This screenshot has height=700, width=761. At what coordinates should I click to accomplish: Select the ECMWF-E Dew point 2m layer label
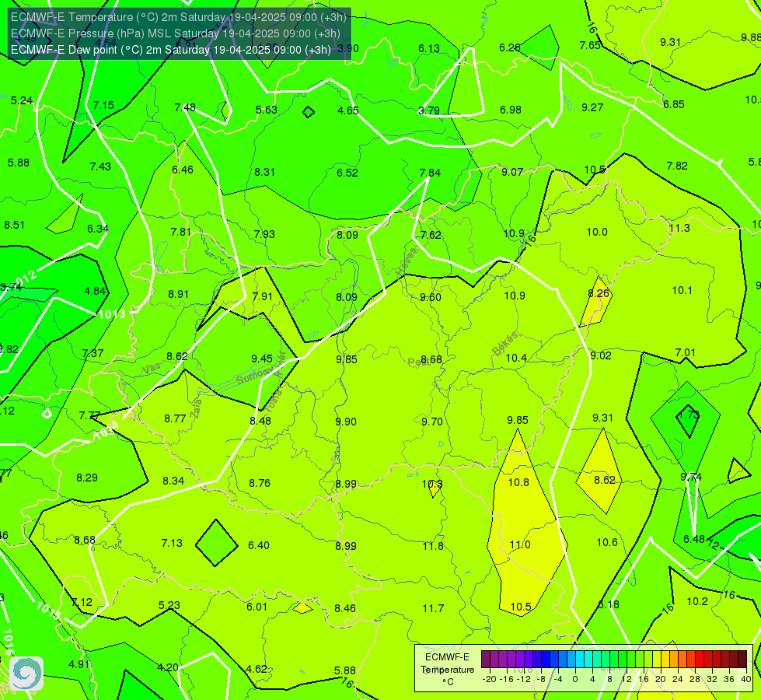(171, 50)
